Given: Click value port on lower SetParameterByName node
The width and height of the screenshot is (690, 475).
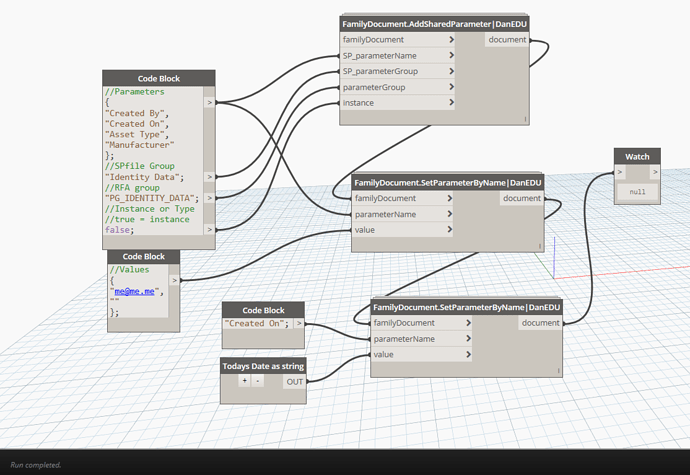Looking at the screenshot, I should [x=422, y=354].
